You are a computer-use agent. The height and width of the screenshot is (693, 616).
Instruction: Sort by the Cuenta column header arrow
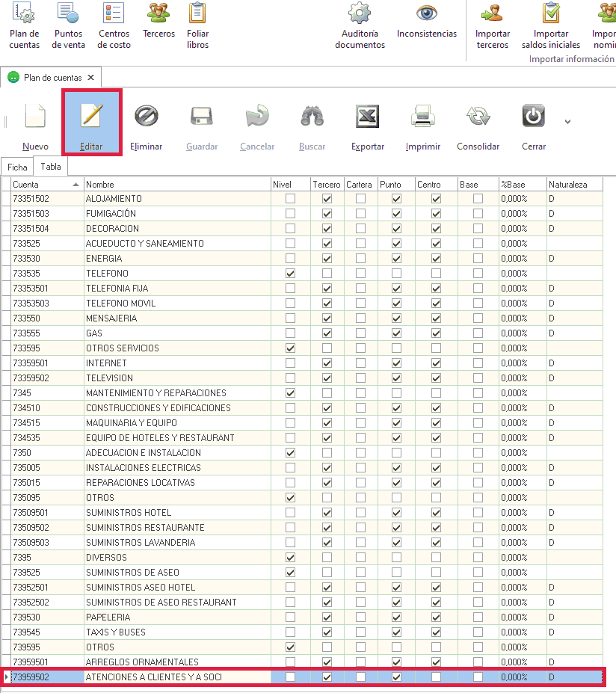point(76,185)
